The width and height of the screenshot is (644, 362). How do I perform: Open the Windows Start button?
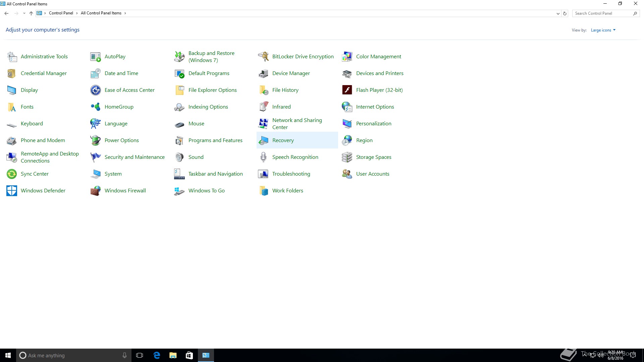pos(8,355)
